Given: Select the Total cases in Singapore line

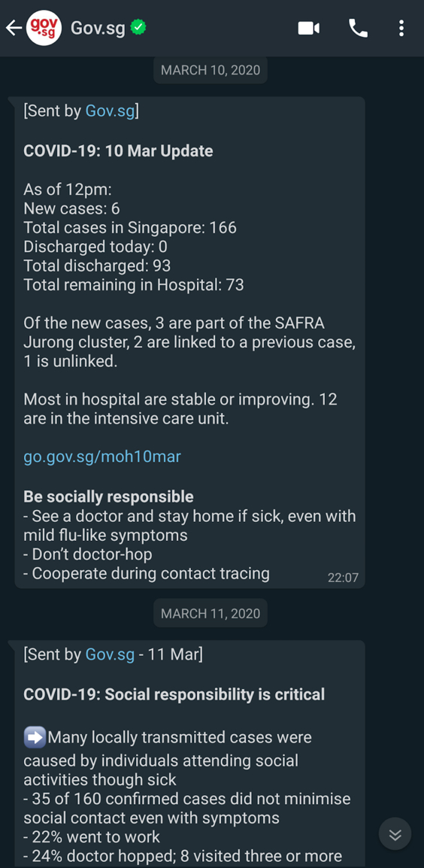Looking at the screenshot, I should [x=130, y=227].
